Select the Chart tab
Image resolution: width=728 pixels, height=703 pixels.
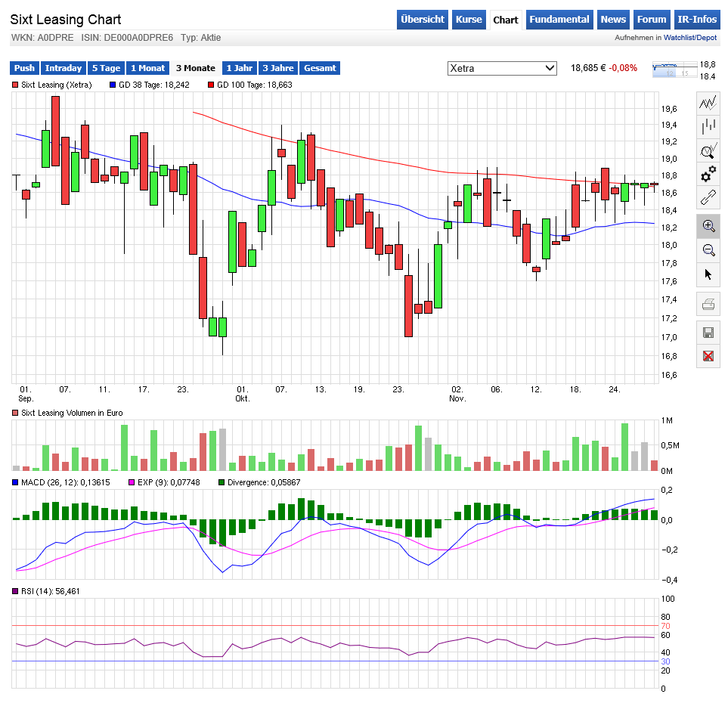click(506, 20)
